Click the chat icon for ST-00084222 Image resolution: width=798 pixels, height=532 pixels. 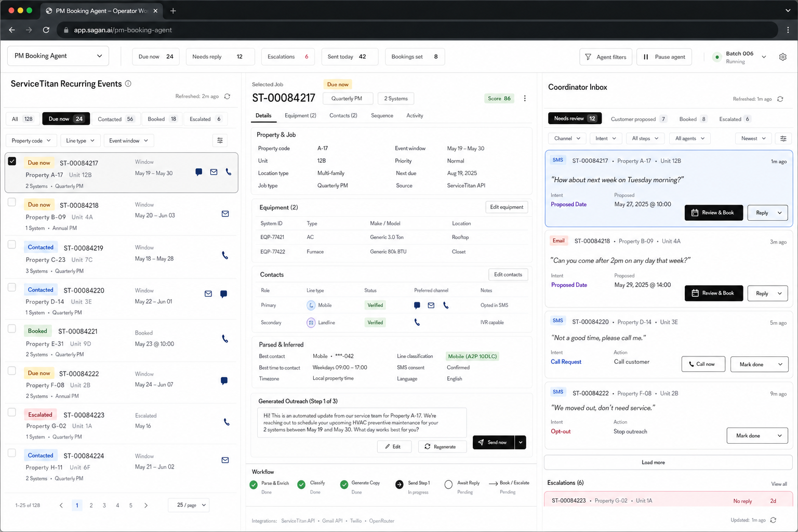(x=224, y=381)
